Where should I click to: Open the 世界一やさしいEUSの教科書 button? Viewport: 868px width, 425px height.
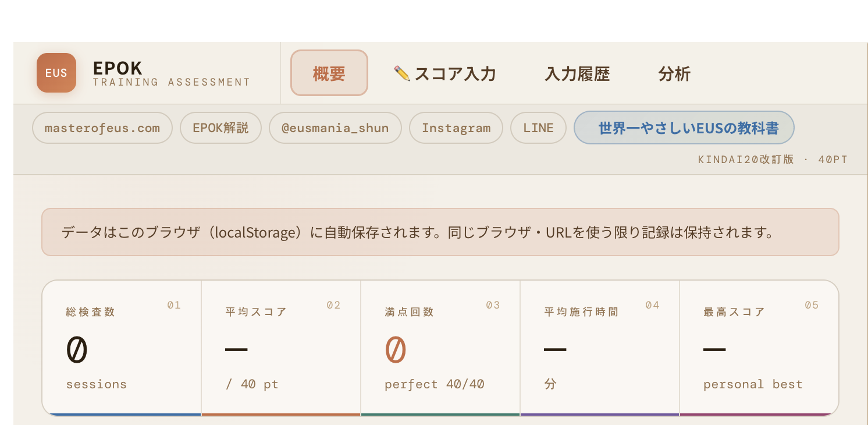point(684,128)
